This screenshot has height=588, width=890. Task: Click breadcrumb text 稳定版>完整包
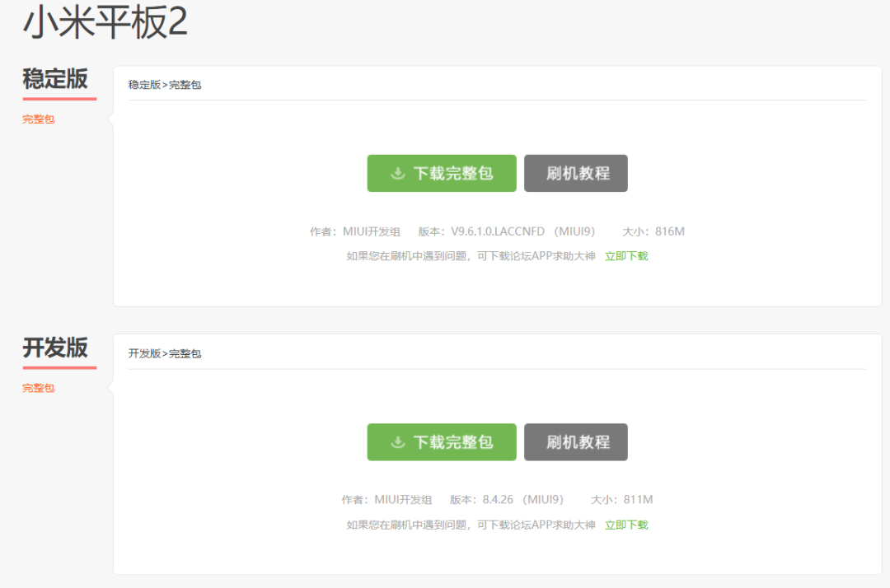tap(165, 85)
